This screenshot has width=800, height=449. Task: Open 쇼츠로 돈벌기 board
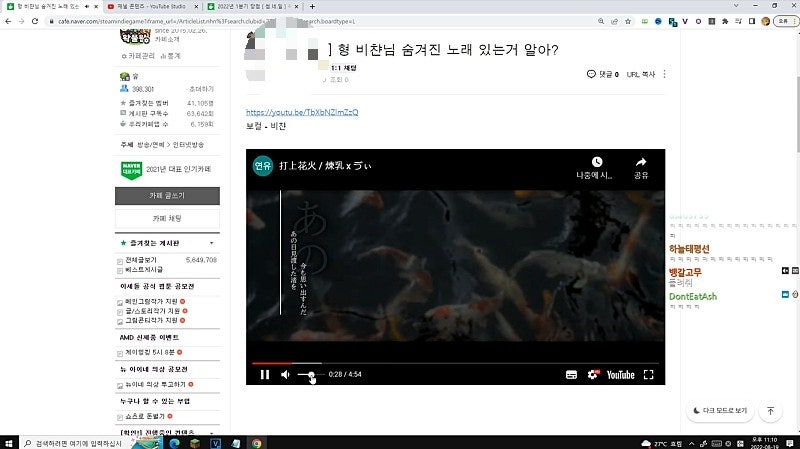(145, 416)
